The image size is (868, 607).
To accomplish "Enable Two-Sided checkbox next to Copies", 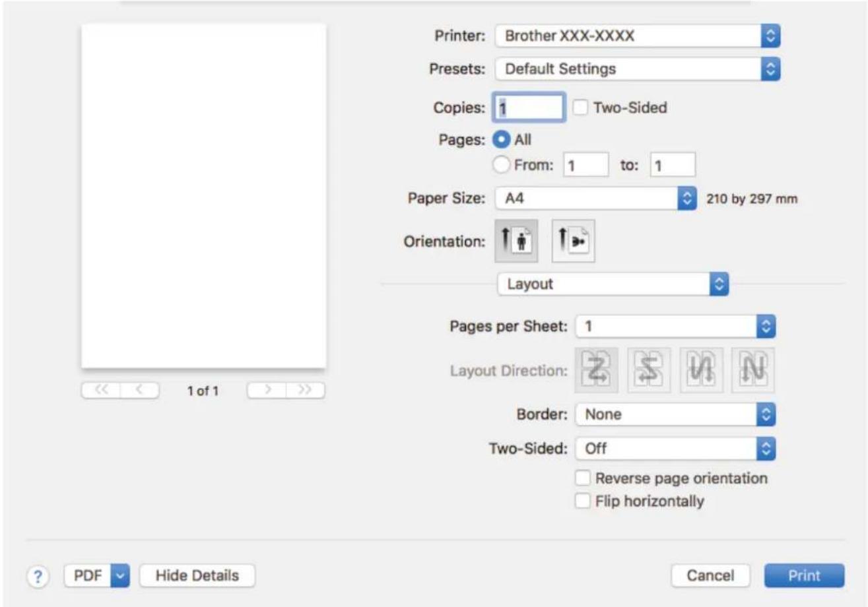I will pyautogui.click(x=582, y=108).
